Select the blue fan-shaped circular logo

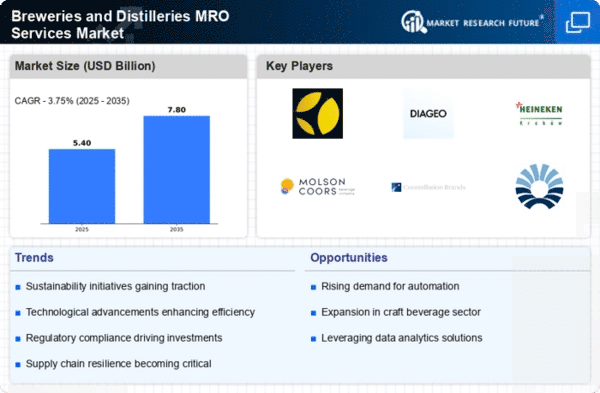pos(539,186)
